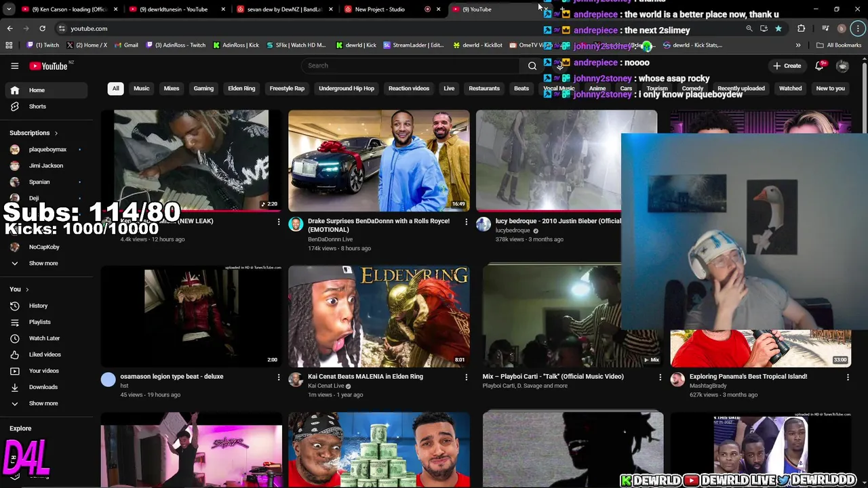The image size is (868, 488).
Task: Expand the Subscriptions section header
Action: [x=34, y=133]
